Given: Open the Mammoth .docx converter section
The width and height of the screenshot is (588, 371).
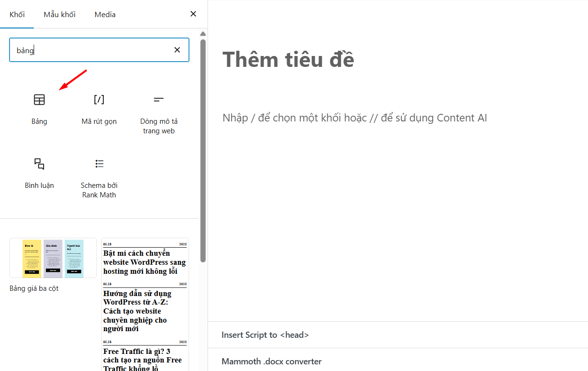Looking at the screenshot, I should point(271,361).
